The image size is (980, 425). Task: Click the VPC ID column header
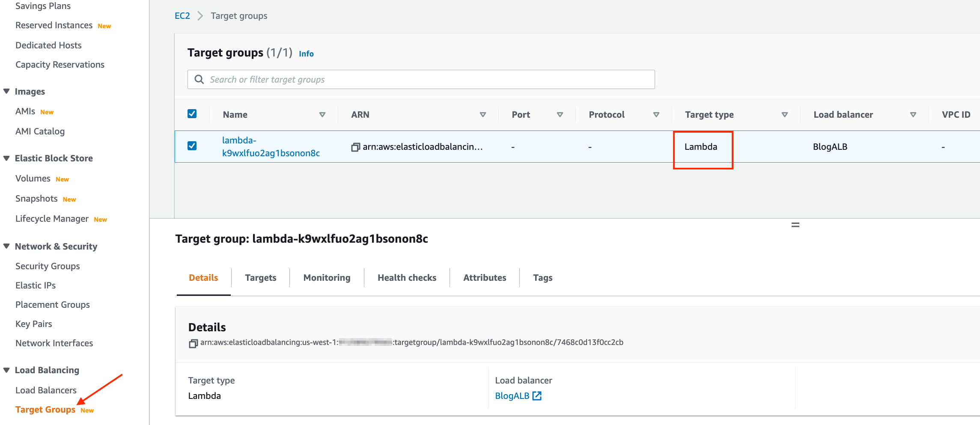pos(956,115)
